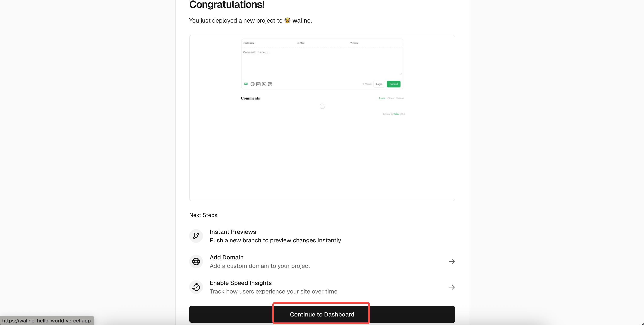The height and width of the screenshot is (325, 644).
Task: Click the Instant Previews git branch icon
Action: pos(196,236)
